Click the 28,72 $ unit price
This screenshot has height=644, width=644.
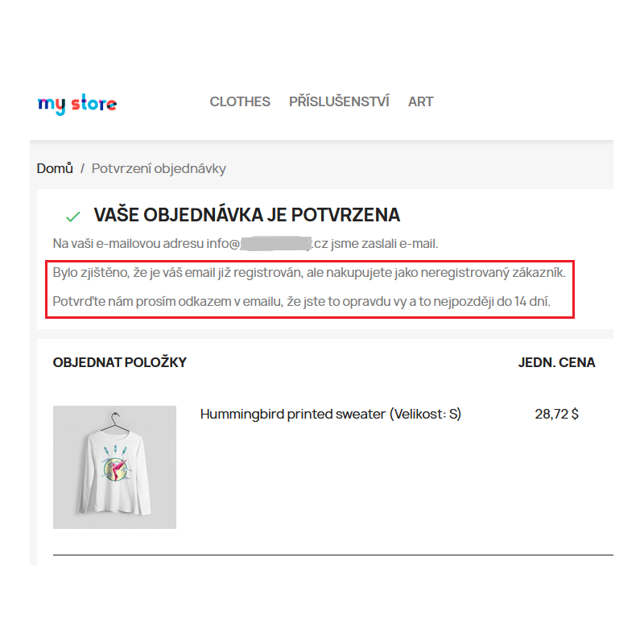pos(556,414)
